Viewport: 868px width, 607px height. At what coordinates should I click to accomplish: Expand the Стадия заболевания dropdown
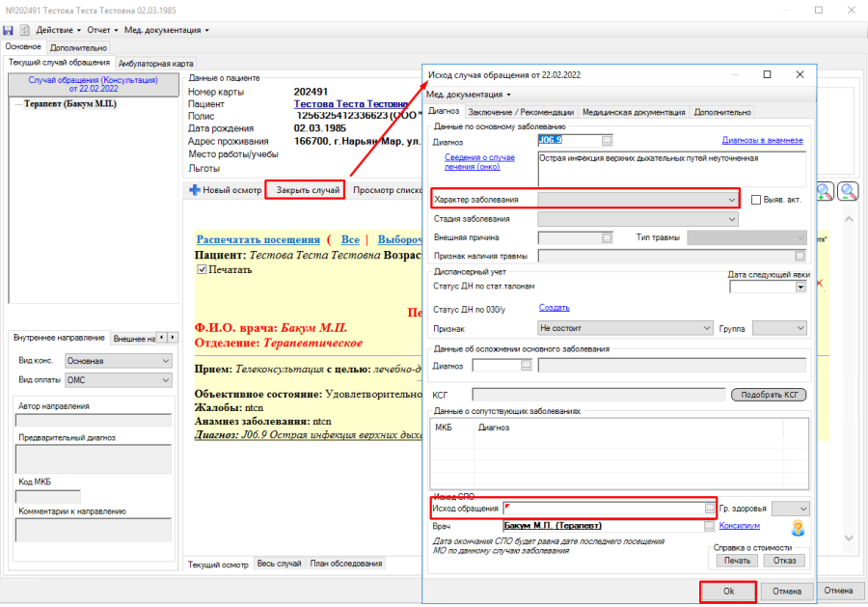pos(732,219)
